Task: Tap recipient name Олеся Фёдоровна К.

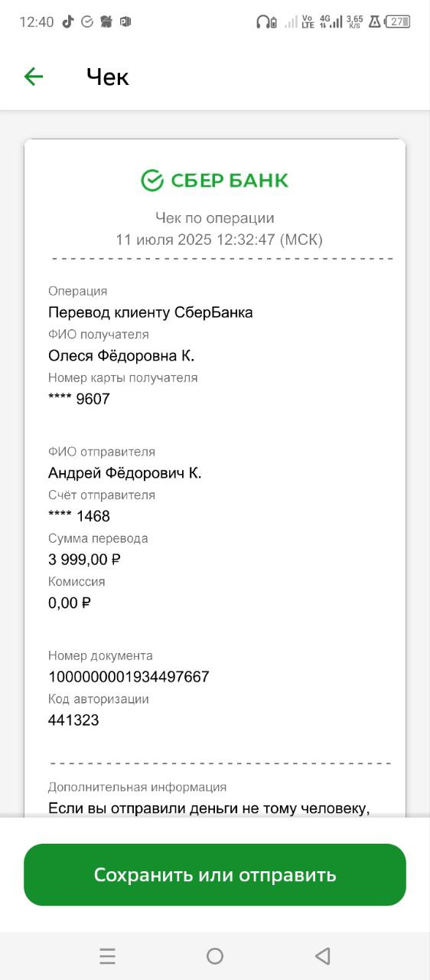Action: point(122,356)
